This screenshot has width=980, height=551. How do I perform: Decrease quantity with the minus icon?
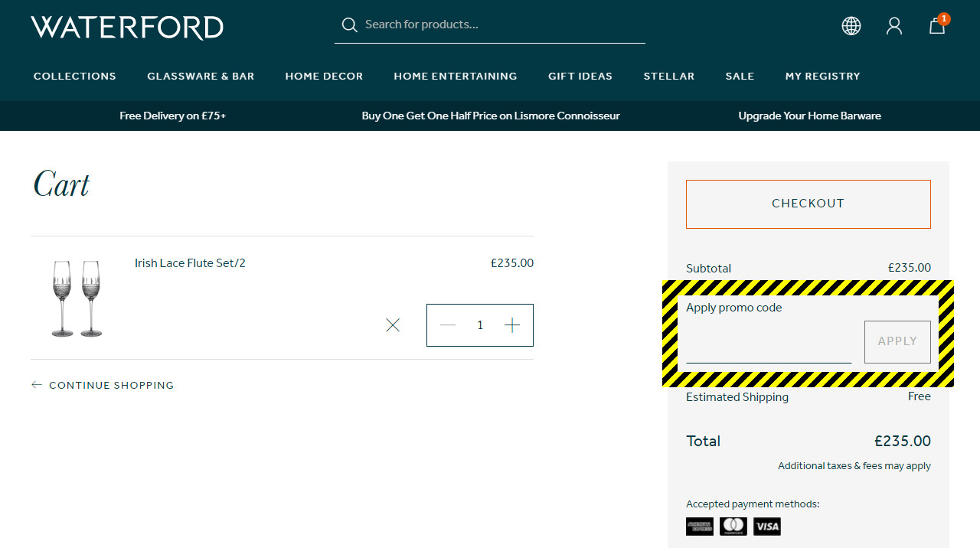tap(448, 325)
